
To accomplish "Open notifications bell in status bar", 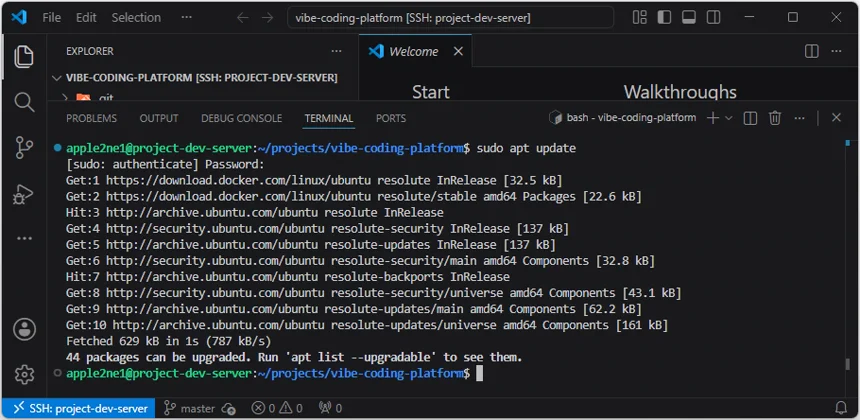I will [841, 408].
